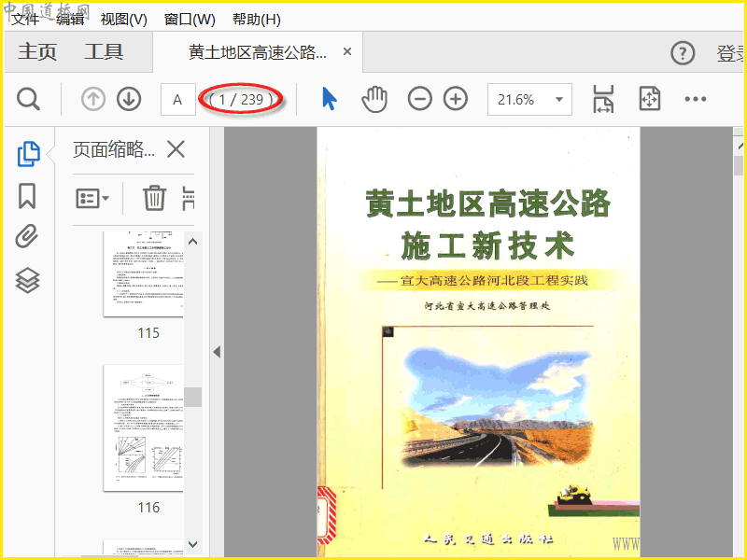Screen dimensions: 747x560
Task: Click the thumbnail pane scrollbar handle
Action: 193,397
